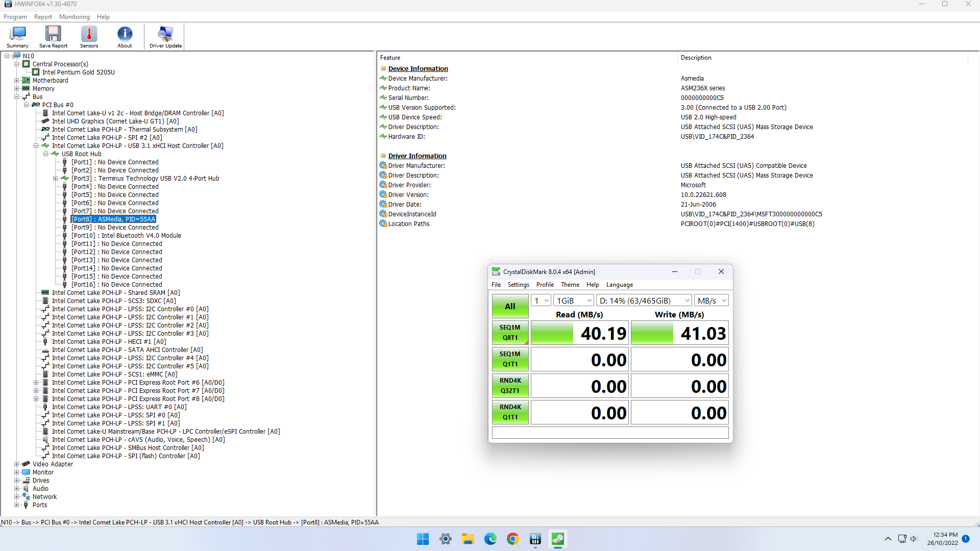Run the RND4K Q1T1 test
980x551 pixels.
(510, 412)
